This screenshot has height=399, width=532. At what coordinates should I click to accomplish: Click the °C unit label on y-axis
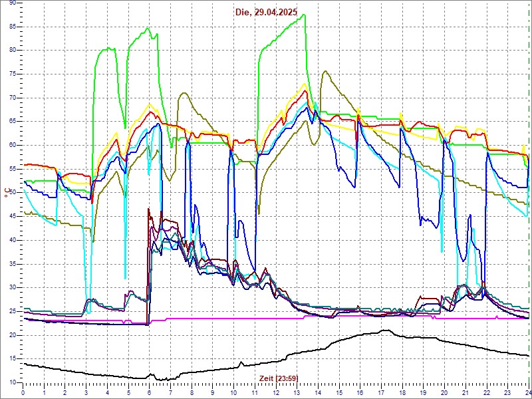click(8, 194)
